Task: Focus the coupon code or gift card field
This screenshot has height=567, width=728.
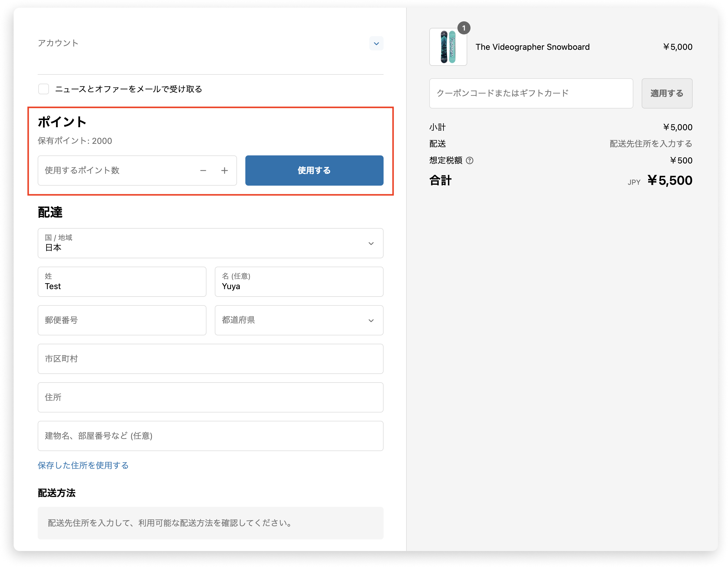Action: coord(531,93)
